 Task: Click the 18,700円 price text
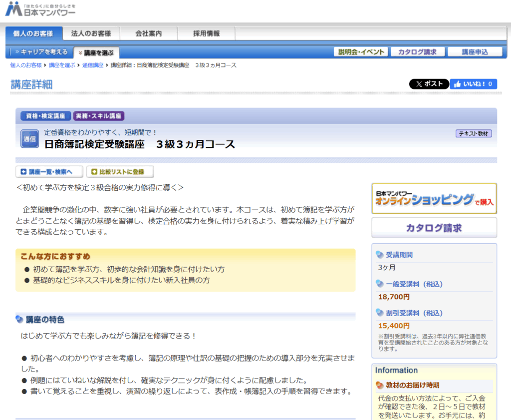(394, 297)
